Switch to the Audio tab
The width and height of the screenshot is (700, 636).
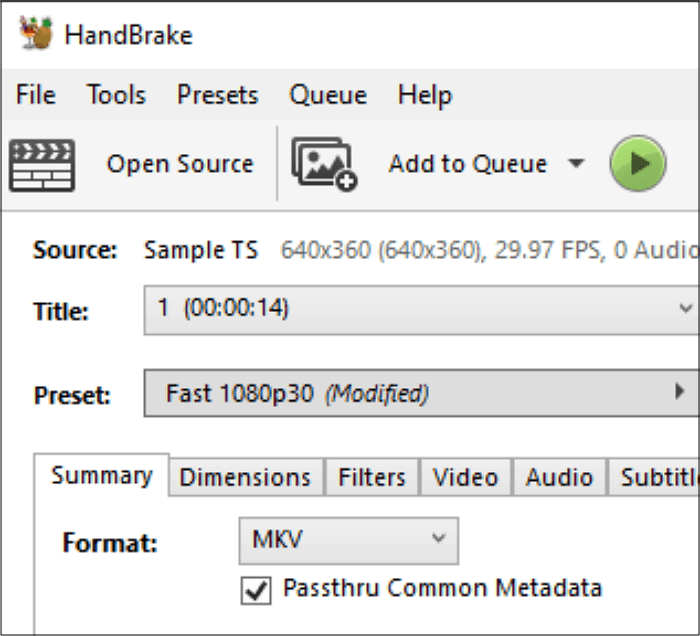(x=559, y=478)
